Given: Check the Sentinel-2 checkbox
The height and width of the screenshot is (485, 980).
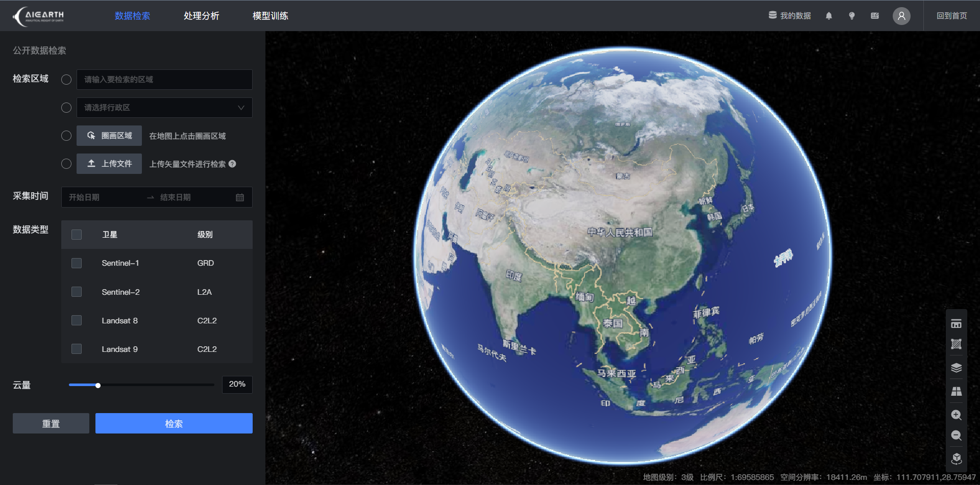Looking at the screenshot, I should (77, 292).
